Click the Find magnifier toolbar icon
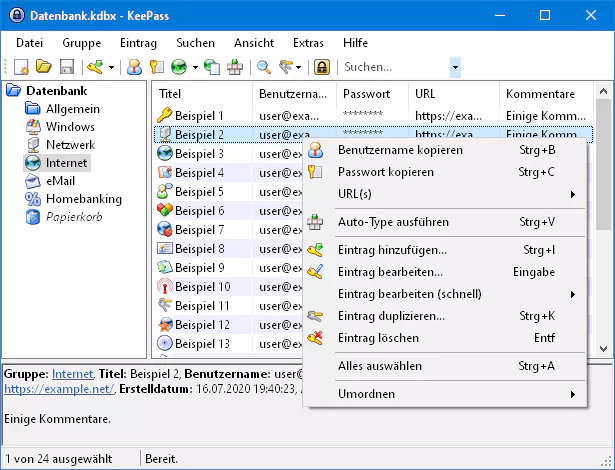 tap(265, 67)
